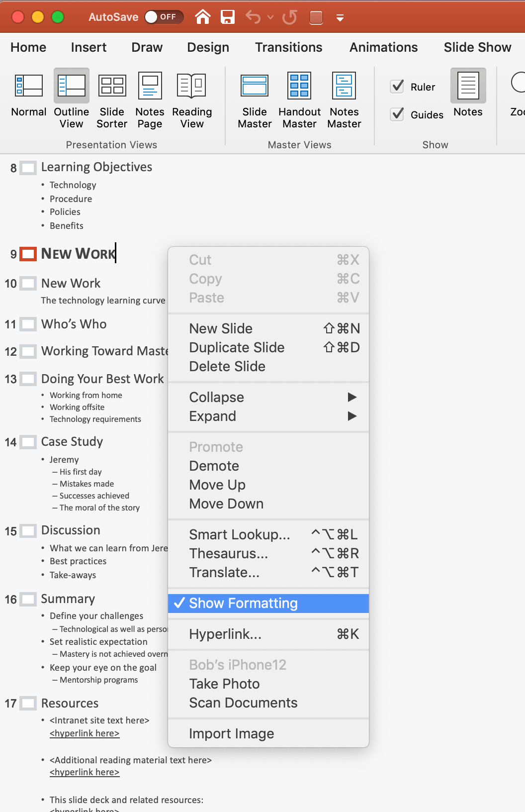Switch to Notes Page view
Screen dimensions: 525x812
[150, 100]
